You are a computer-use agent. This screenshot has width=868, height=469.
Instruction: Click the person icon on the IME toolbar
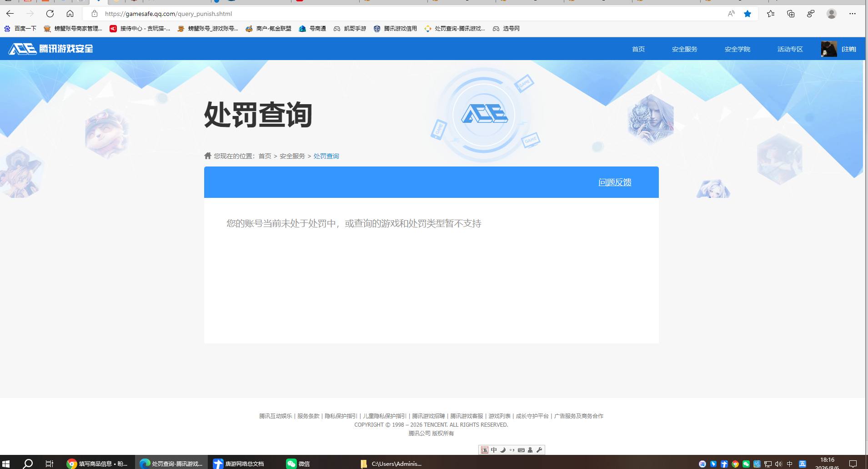point(530,450)
